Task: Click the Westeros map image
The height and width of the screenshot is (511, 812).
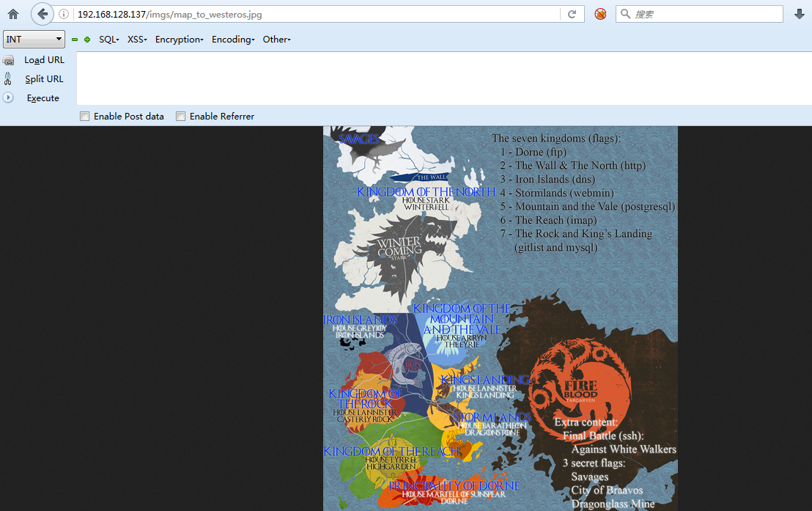Action: pyautogui.click(x=501, y=319)
